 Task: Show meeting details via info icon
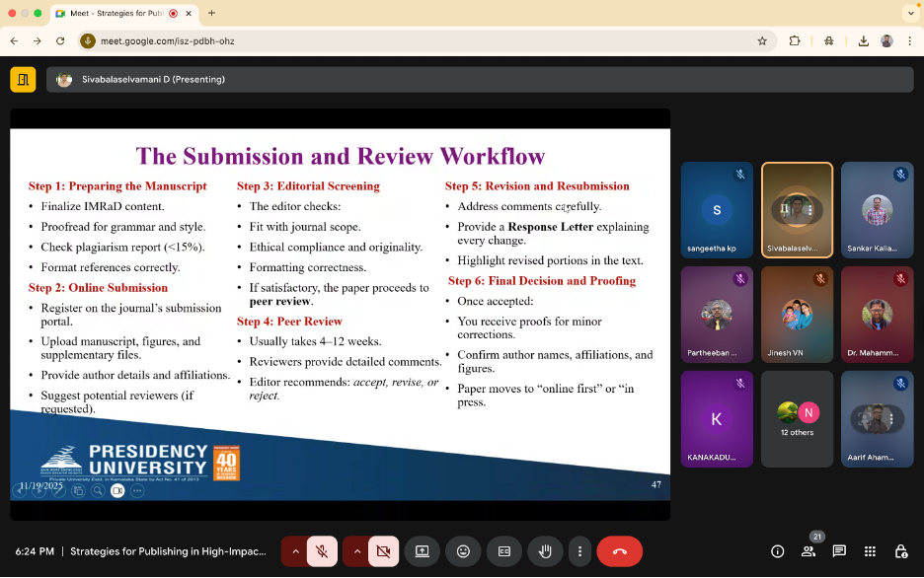(x=777, y=551)
